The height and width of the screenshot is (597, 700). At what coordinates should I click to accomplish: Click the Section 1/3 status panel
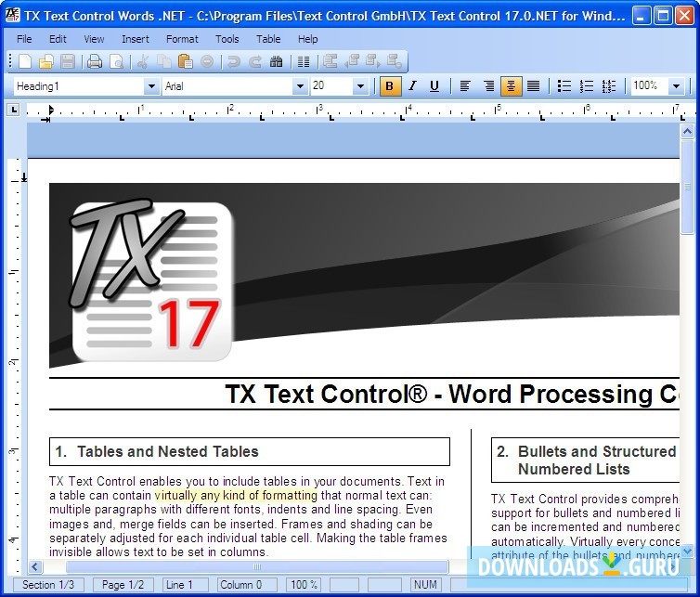[x=48, y=585]
